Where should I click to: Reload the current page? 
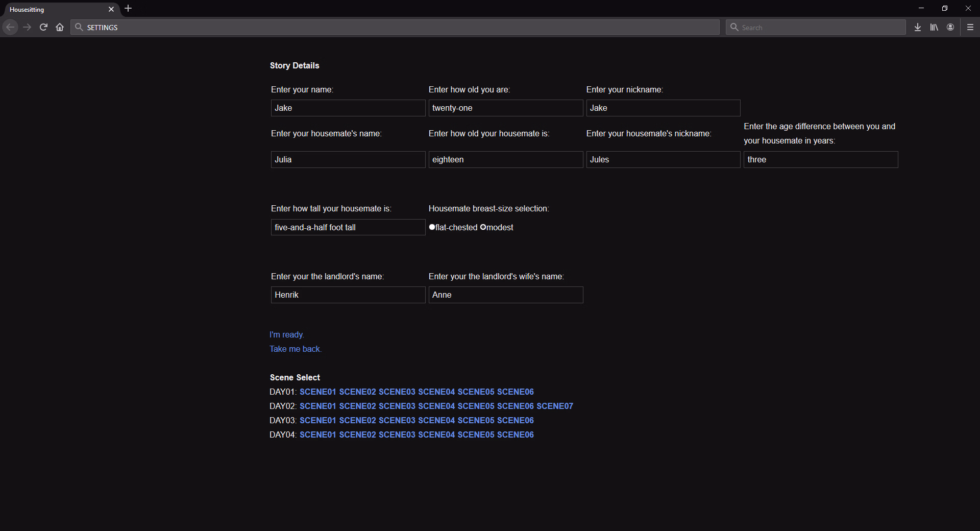click(x=43, y=27)
